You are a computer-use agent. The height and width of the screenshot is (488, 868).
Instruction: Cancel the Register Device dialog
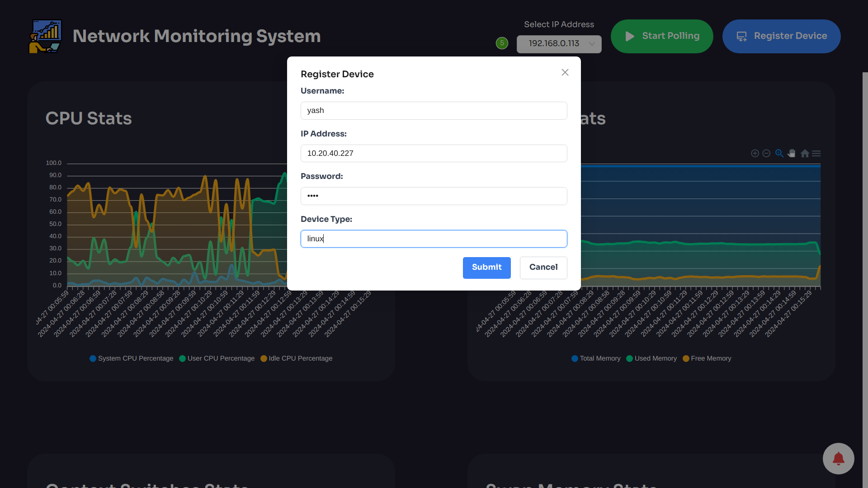point(543,267)
